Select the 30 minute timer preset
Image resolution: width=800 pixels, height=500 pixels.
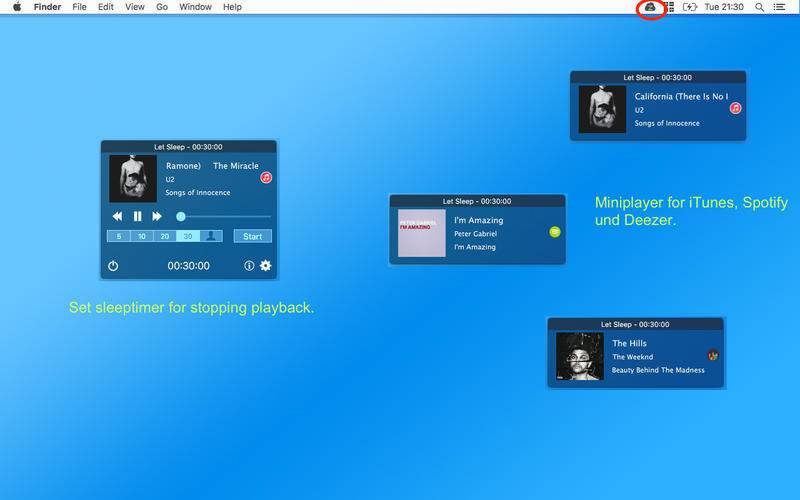pyautogui.click(x=188, y=236)
